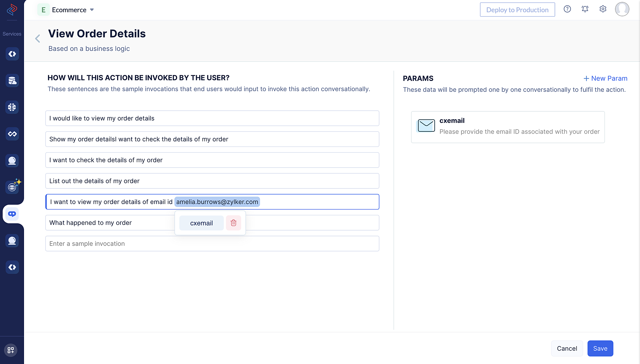Open settings gear icon in top bar
This screenshot has width=640, height=364.
(603, 9)
